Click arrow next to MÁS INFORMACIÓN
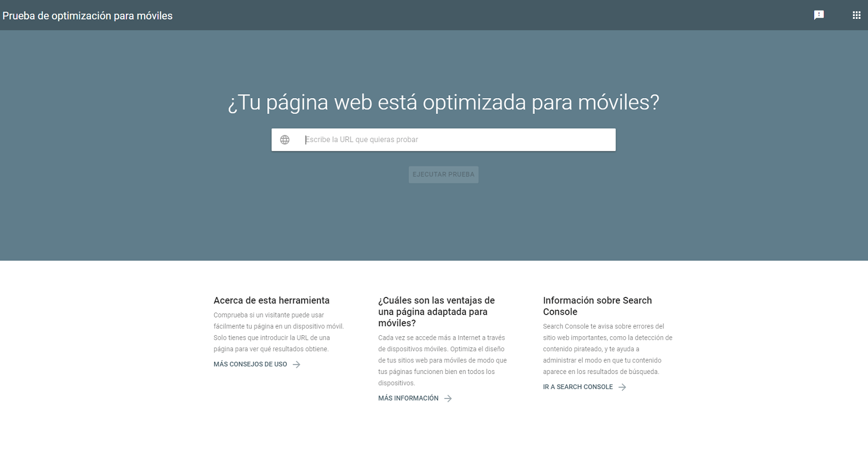The image size is (868, 450). (448, 398)
